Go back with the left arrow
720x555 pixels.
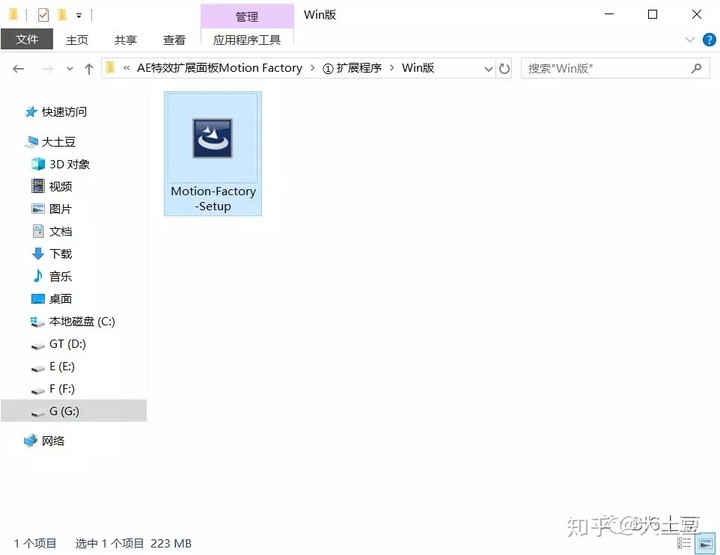(x=18, y=69)
